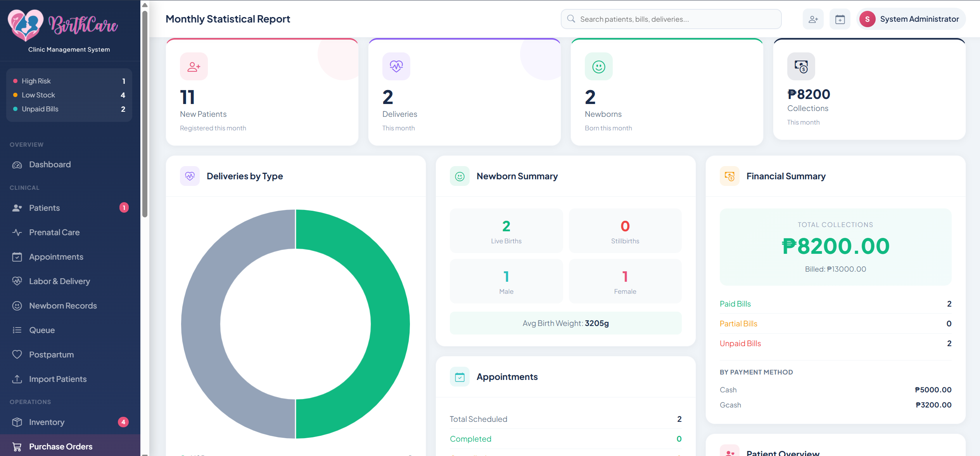
Task: Click the "Cash" payment method row
Action: click(x=835, y=390)
